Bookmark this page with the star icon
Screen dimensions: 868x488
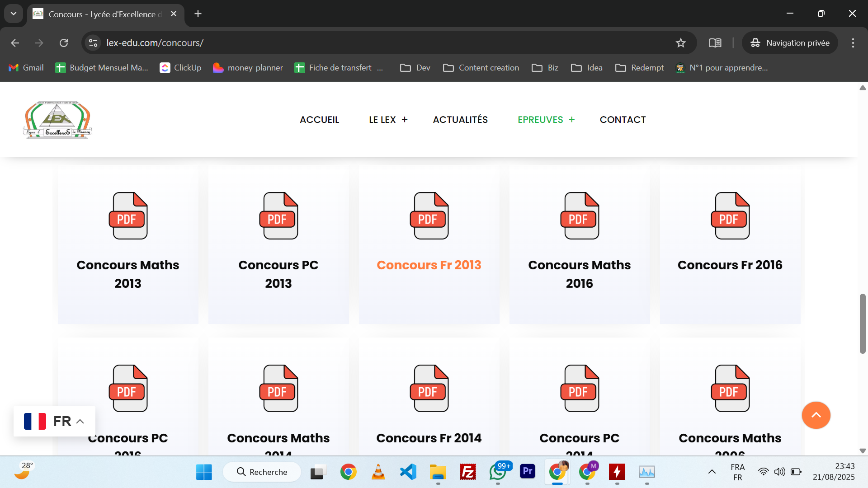click(x=680, y=43)
